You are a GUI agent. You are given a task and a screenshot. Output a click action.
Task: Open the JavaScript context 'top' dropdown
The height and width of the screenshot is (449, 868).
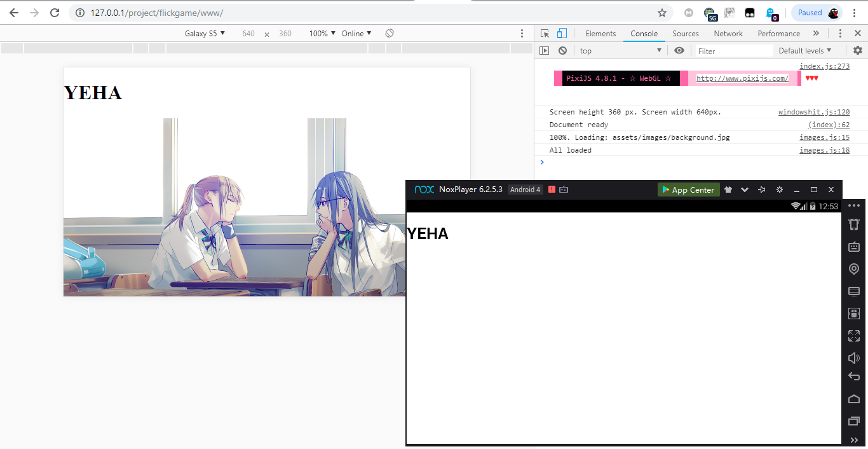tap(620, 51)
